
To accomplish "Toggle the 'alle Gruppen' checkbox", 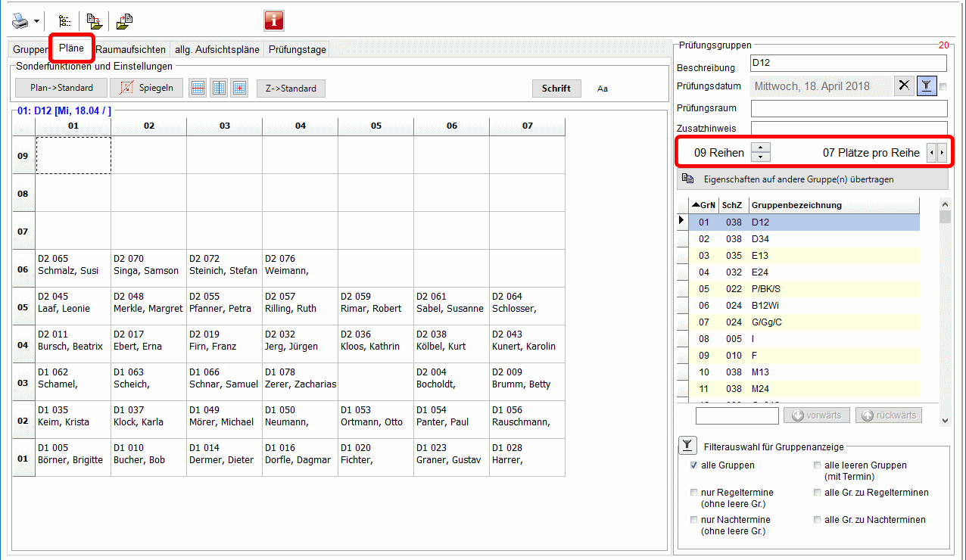I will (693, 465).
